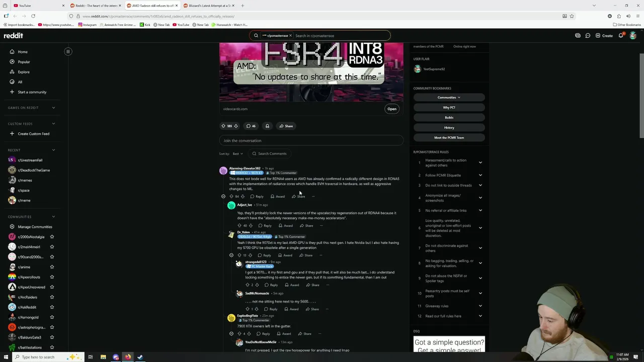Collapse Dr_Valen's comment thread
644x362 pixels.
click(231, 255)
